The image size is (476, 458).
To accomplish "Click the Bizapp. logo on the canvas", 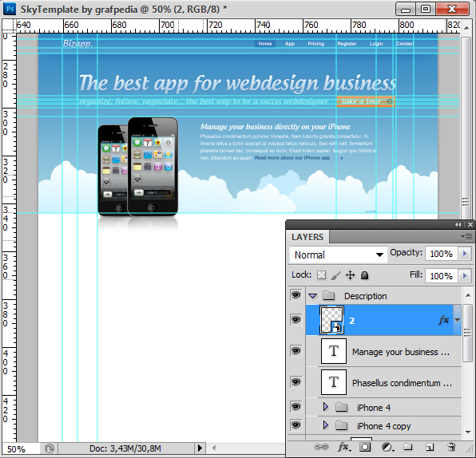I will 77,43.
